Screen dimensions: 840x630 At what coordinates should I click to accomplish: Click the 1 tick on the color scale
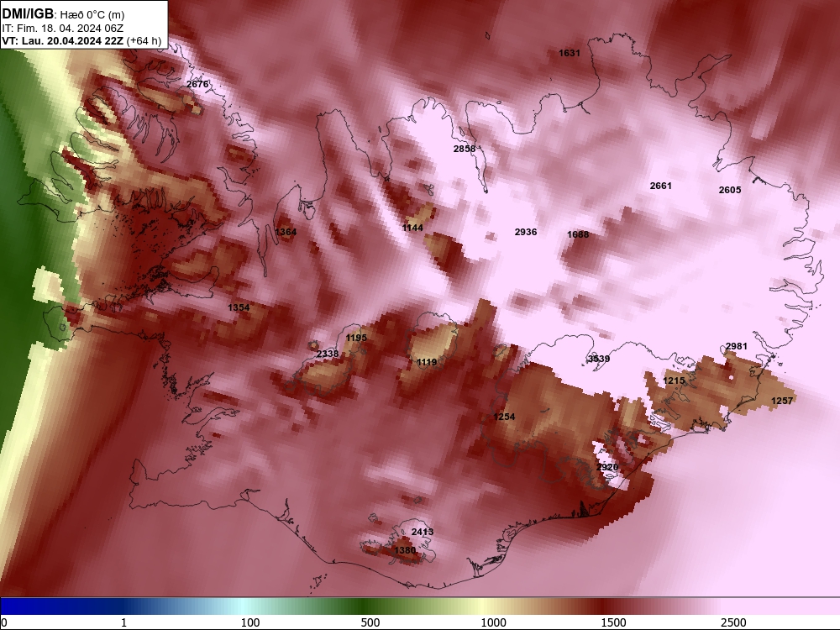coord(123,622)
